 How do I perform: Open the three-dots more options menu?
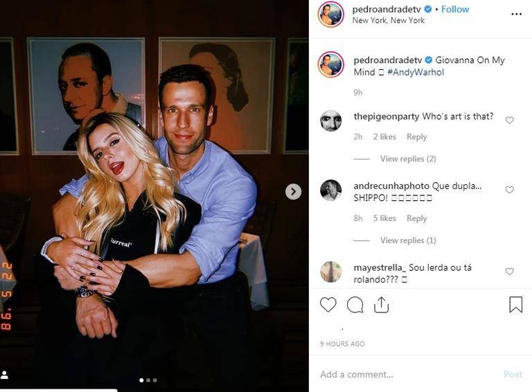coord(516,14)
